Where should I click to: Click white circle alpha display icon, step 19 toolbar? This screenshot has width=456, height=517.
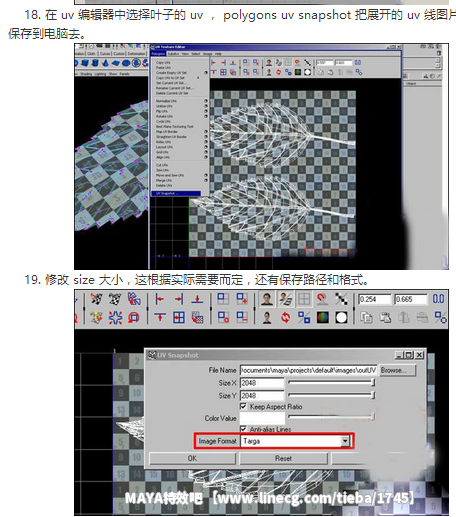341,317
